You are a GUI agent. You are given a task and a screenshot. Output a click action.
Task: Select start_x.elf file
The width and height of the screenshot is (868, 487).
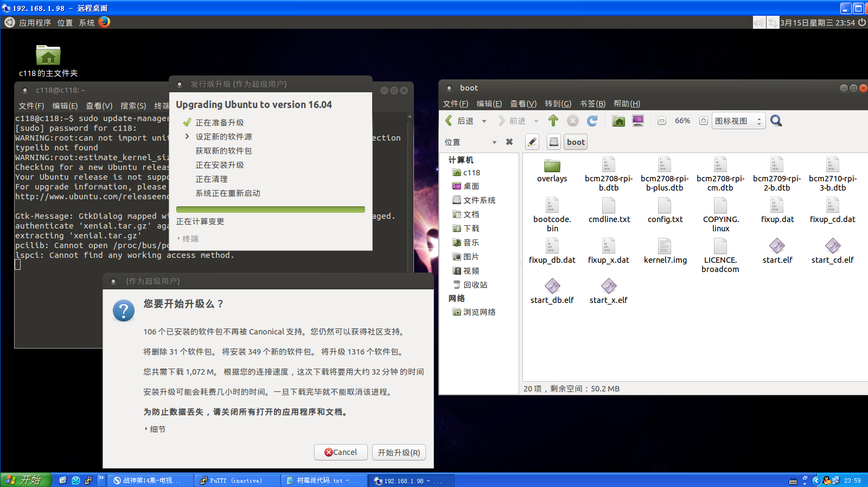coord(609,292)
